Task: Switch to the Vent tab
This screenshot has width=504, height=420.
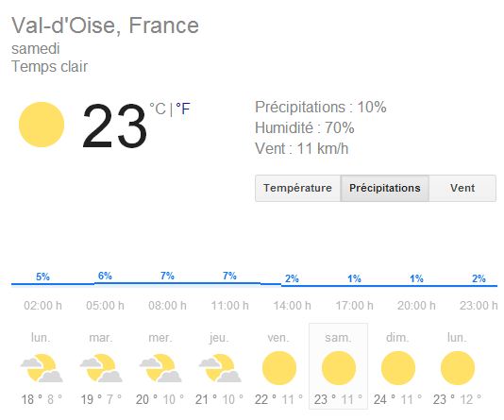Action: coord(462,188)
